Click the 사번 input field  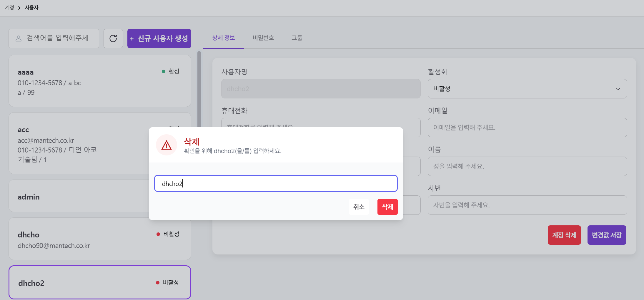[x=527, y=205]
